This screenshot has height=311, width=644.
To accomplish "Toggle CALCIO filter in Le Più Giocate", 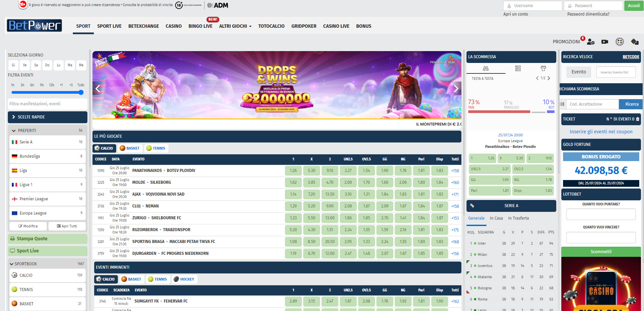I will click(x=104, y=148).
